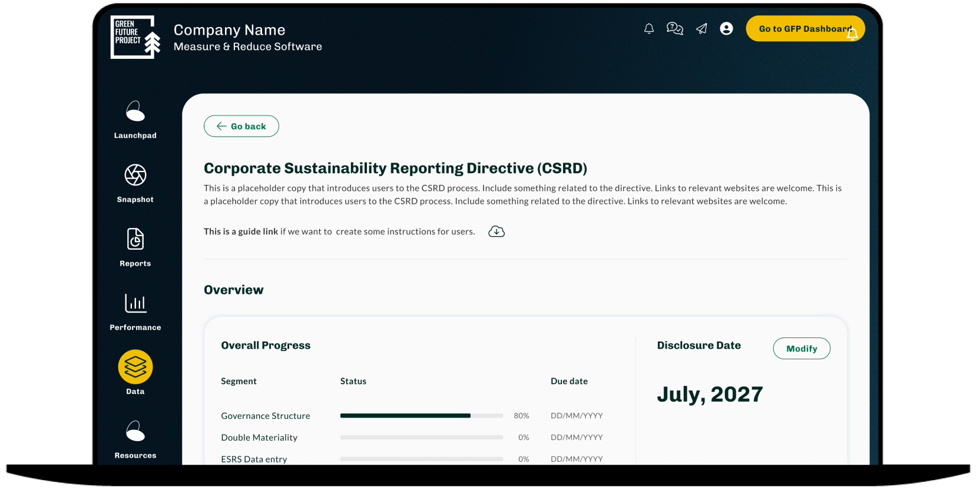Image resolution: width=980 pixels, height=493 pixels.
Task: Click the Go back button
Action: click(x=241, y=126)
